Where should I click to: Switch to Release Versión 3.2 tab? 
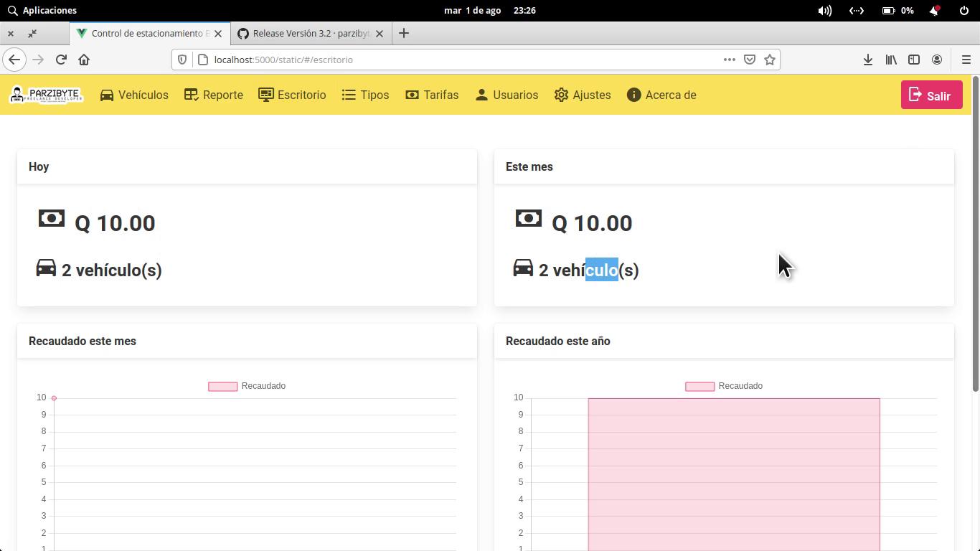click(310, 33)
